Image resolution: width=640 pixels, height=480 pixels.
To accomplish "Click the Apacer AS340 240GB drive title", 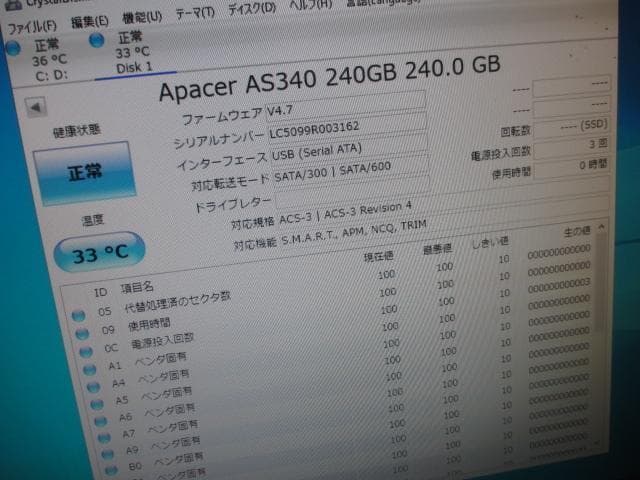I will [x=330, y=76].
